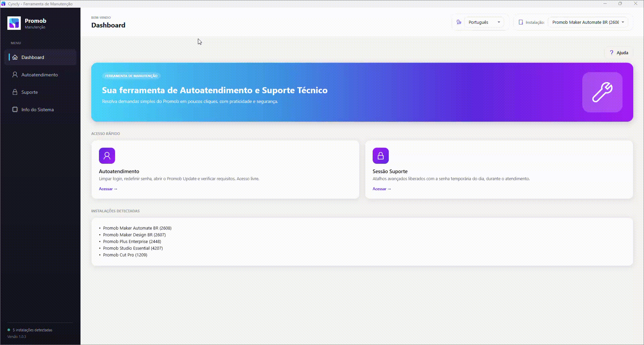Click the Ferramenta de Manutenção badge
The height and width of the screenshot is (345, 644).
(x=131, y=76)
